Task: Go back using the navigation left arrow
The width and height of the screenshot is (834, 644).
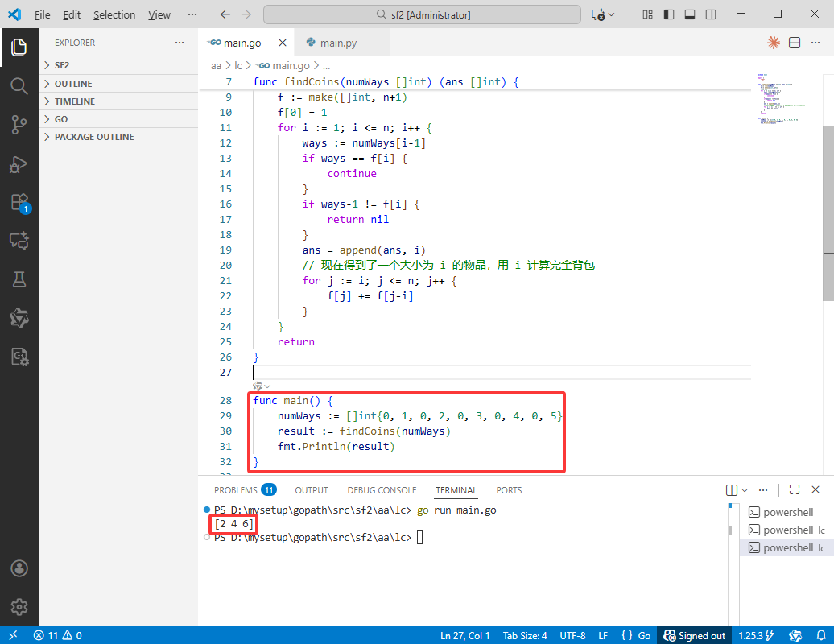Action: [225, 14]
